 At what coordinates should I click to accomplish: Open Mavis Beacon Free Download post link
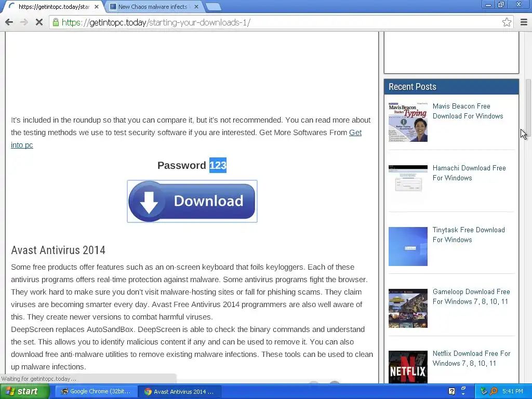pyautogui.click(x=468, y=111)
